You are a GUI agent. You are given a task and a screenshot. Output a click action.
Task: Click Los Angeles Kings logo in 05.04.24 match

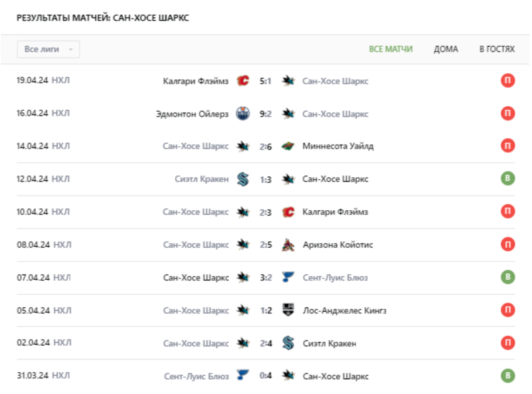click(288, 310)
